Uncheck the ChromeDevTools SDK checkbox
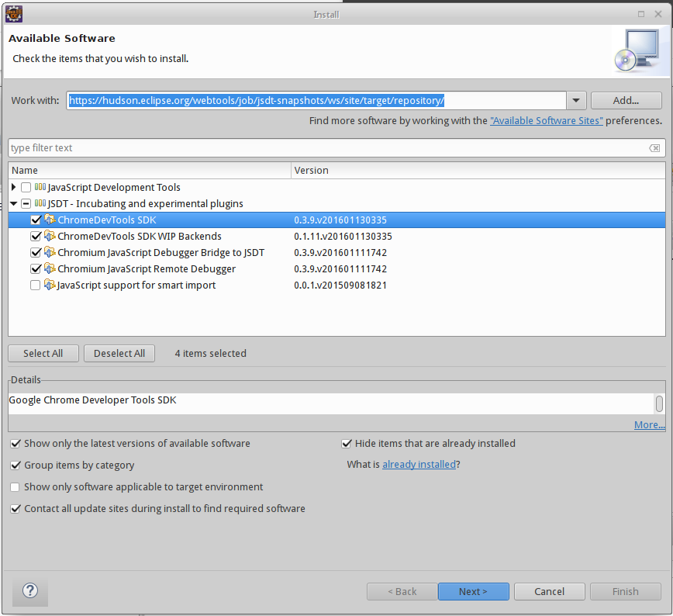This screenshot has height=616, width=673. coord(36,220)
